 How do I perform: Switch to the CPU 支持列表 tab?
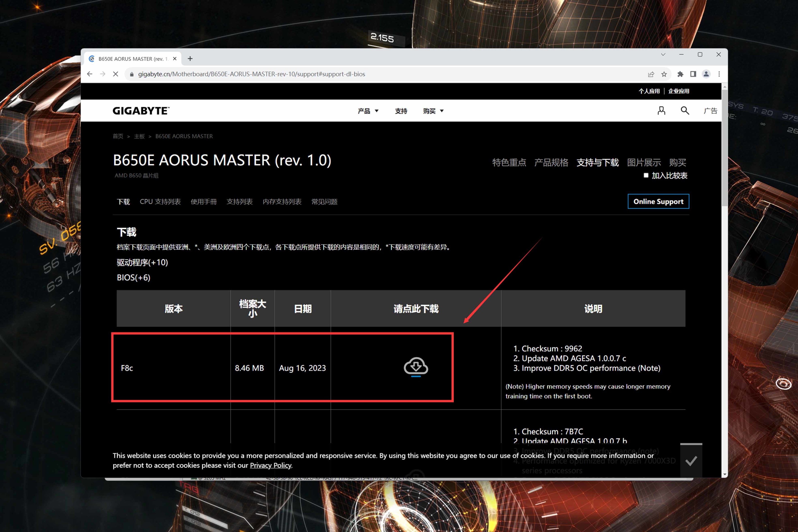point(160,202)
